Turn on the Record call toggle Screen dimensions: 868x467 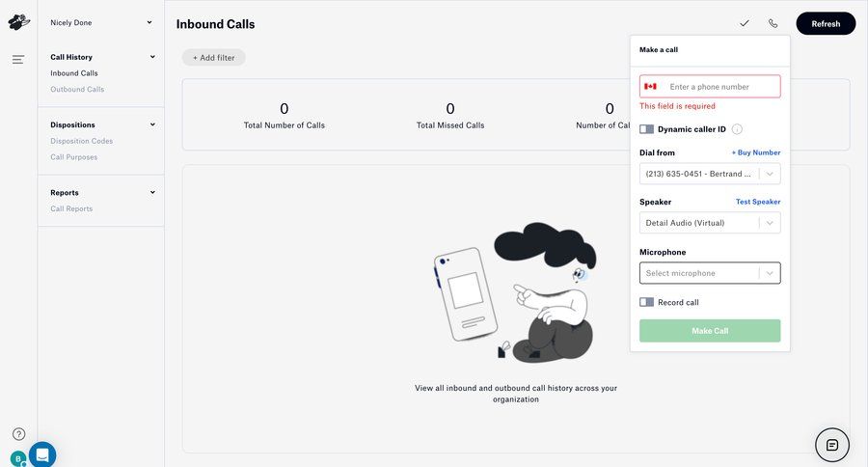[646, 302]
